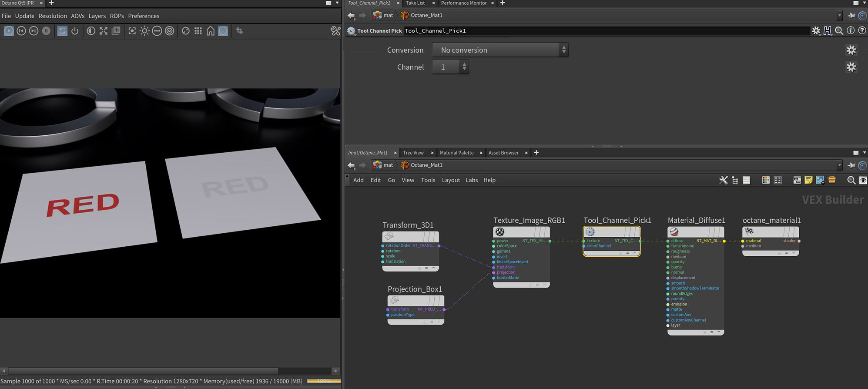Image resolution: width=868 pixels, height=389 pixels.
Task: Pause the IPR render
Action: tap(46, 31)
